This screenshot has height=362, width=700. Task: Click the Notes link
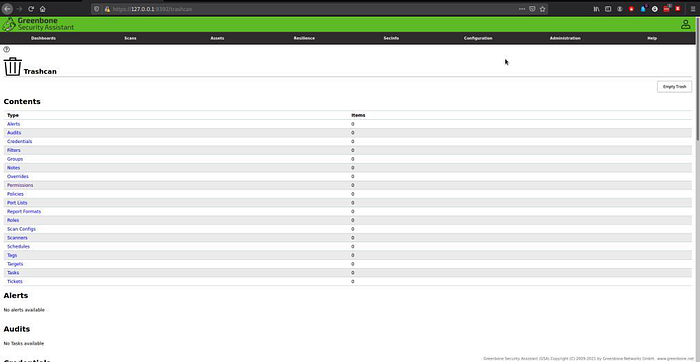(13, 168)
